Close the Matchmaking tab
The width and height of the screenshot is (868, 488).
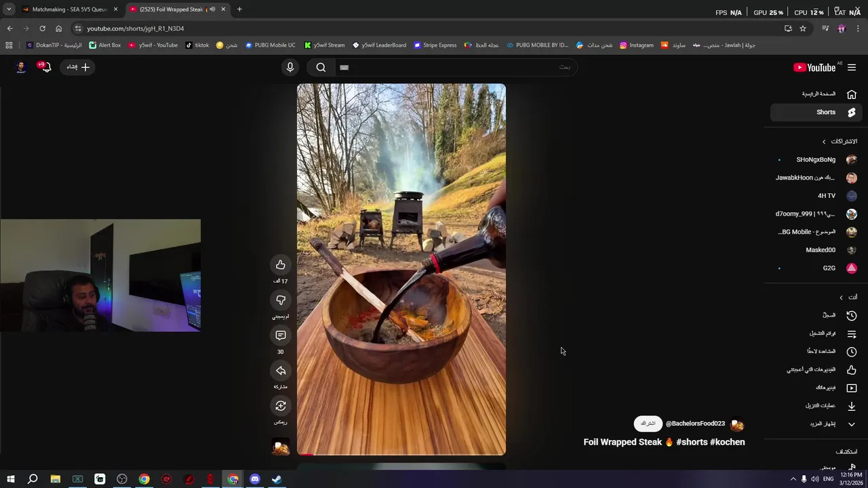tap(115, 9)
